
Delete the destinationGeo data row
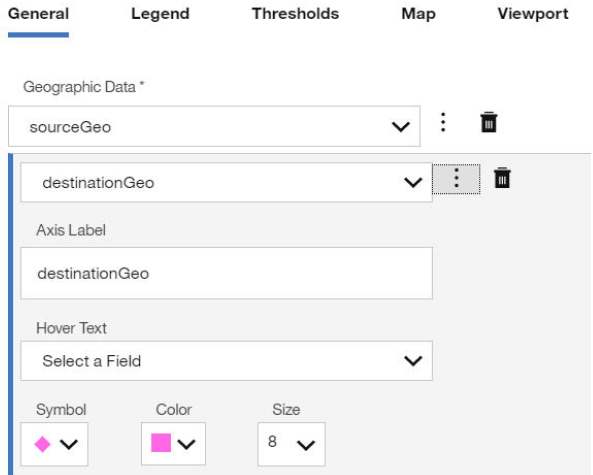click(x=502, y=178)
